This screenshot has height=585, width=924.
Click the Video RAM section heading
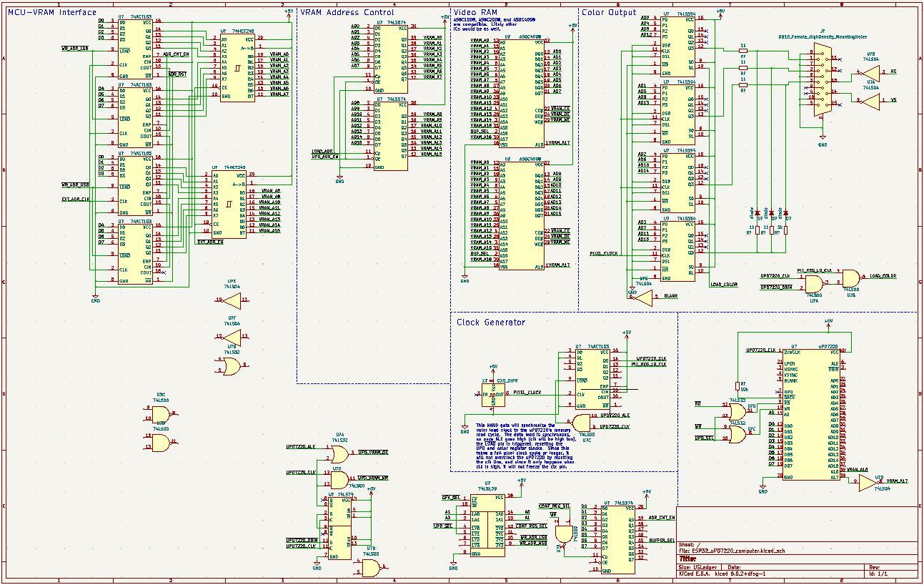[x=475, y=12]
